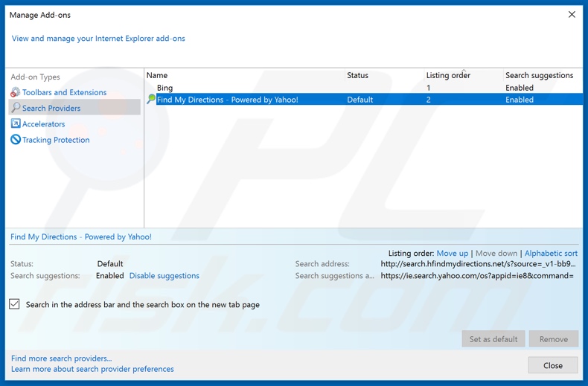Viewport: 588px width, 386px height.
Task: Click the Move up link
Action: pos(453,254)
